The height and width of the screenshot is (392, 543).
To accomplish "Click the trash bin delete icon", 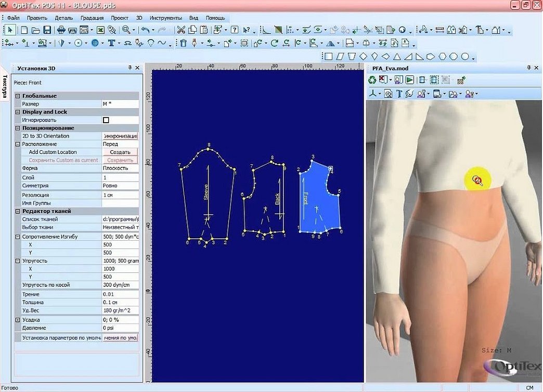I will click(183, 43).
